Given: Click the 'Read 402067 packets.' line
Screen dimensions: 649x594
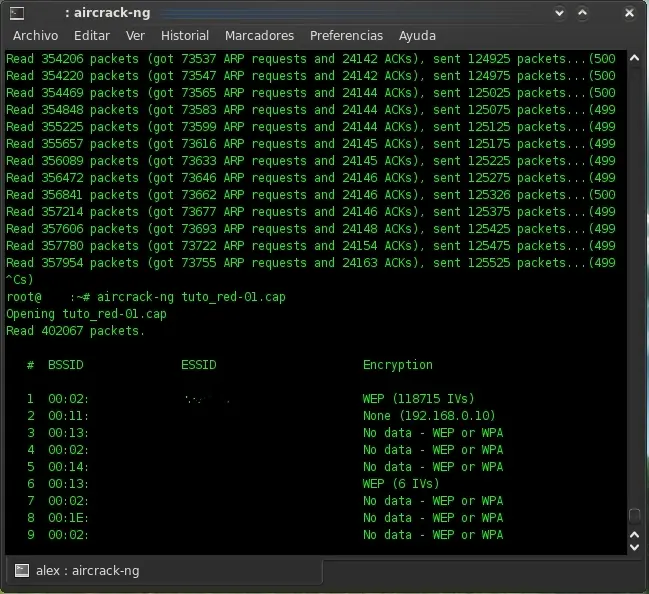Looking at the screenshot, I should tap(76, 331).
